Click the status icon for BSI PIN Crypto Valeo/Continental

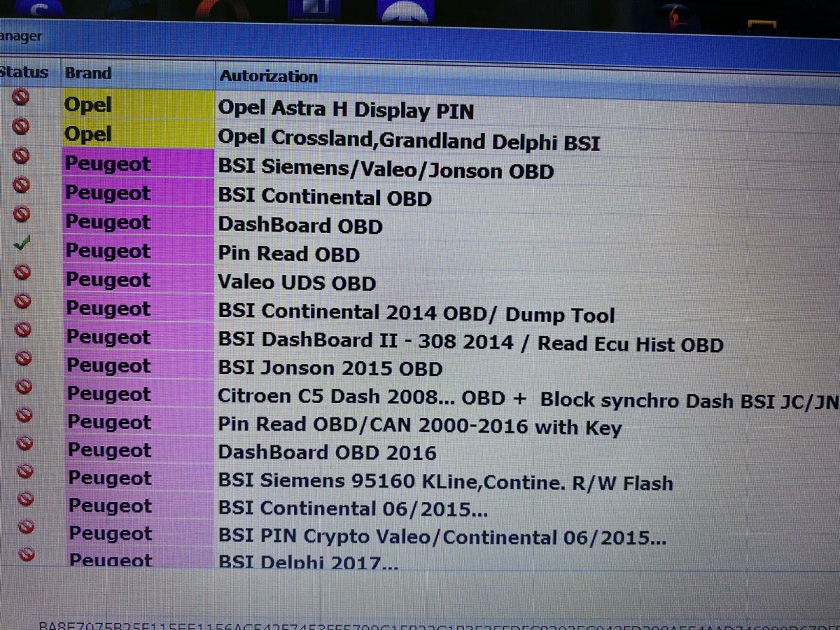(x=27, y=526)
